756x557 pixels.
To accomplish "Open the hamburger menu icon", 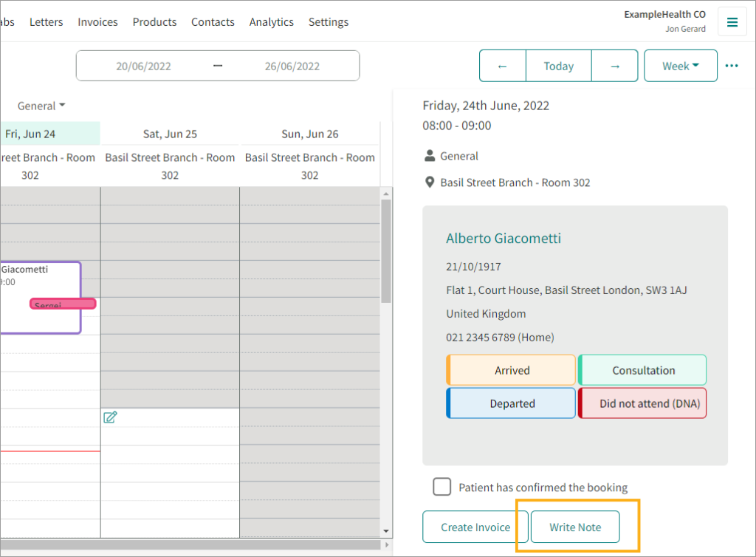I will tap(732, 21).
